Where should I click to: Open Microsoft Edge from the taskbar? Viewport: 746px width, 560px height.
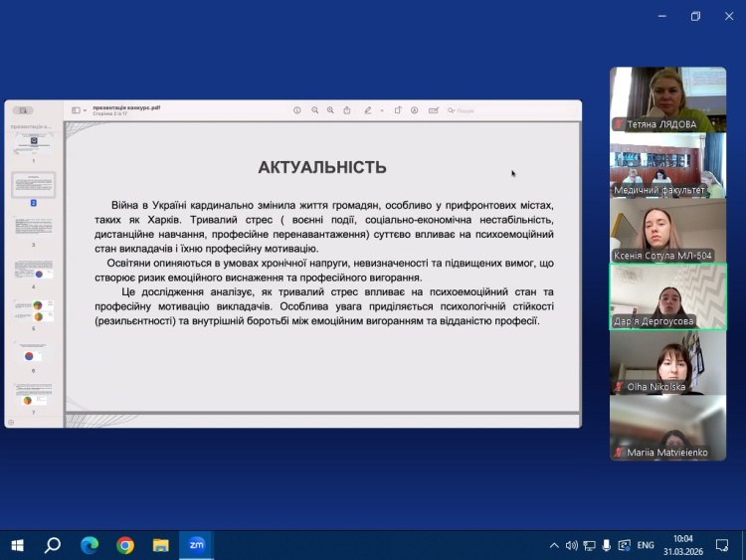point(90,545)
